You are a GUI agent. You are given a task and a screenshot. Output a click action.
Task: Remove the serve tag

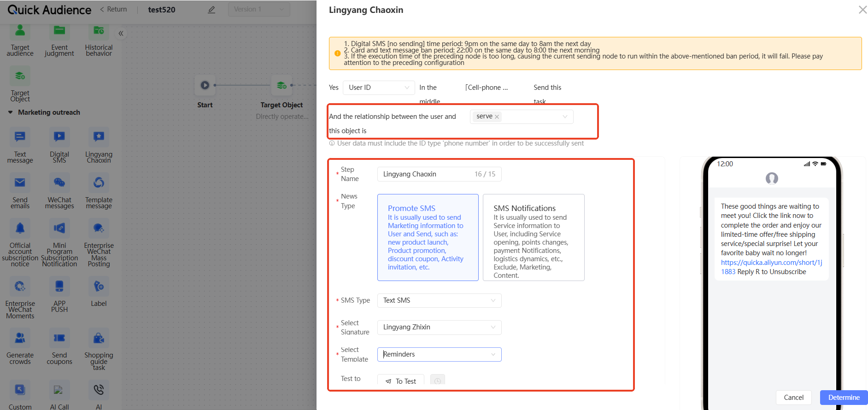click(497, 117)
